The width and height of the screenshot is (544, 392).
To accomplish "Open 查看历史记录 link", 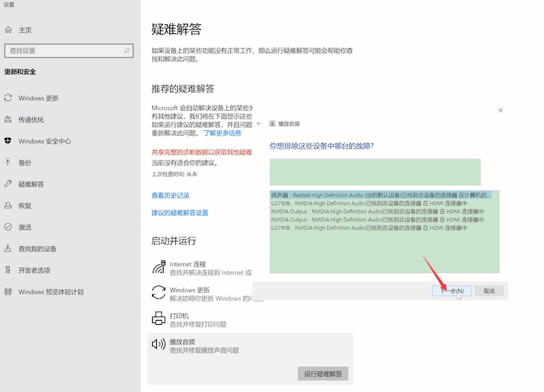I will [171, 196].
